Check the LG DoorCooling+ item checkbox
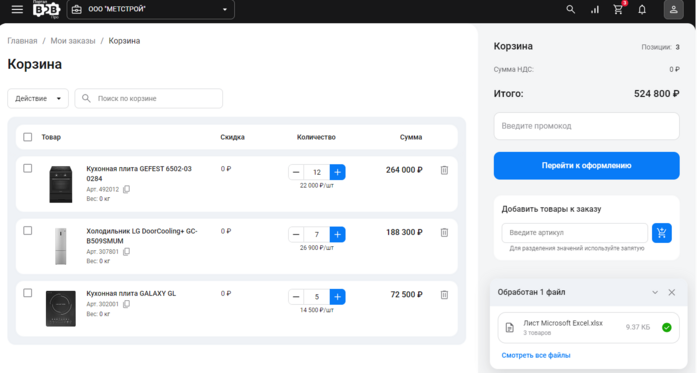The width and height of the screenshot is (697, 373). (28, 231)
